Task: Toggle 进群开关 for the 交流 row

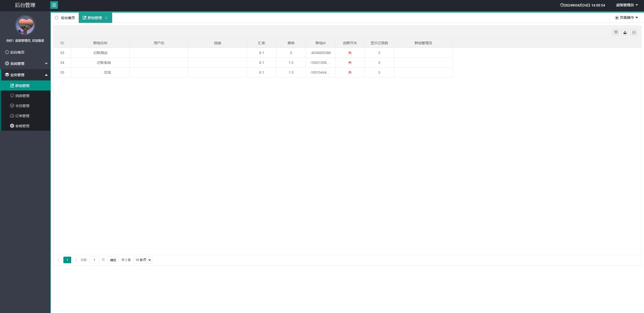Action: click(x=350, y=72)
